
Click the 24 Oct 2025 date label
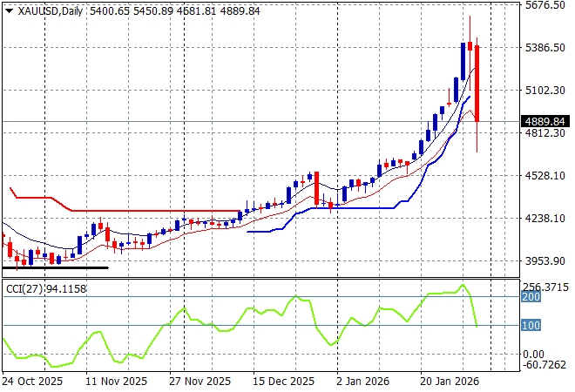click(32, 381)
